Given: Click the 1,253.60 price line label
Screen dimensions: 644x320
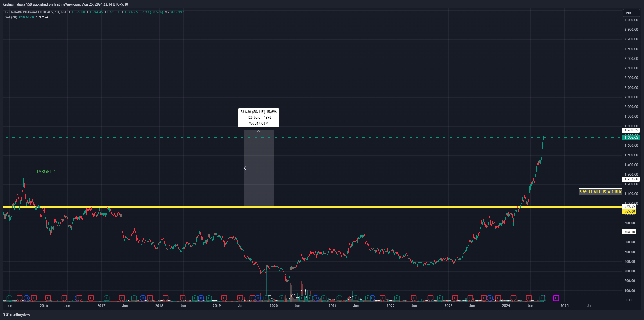Looking at the screenshot, I should coord(631,179).
